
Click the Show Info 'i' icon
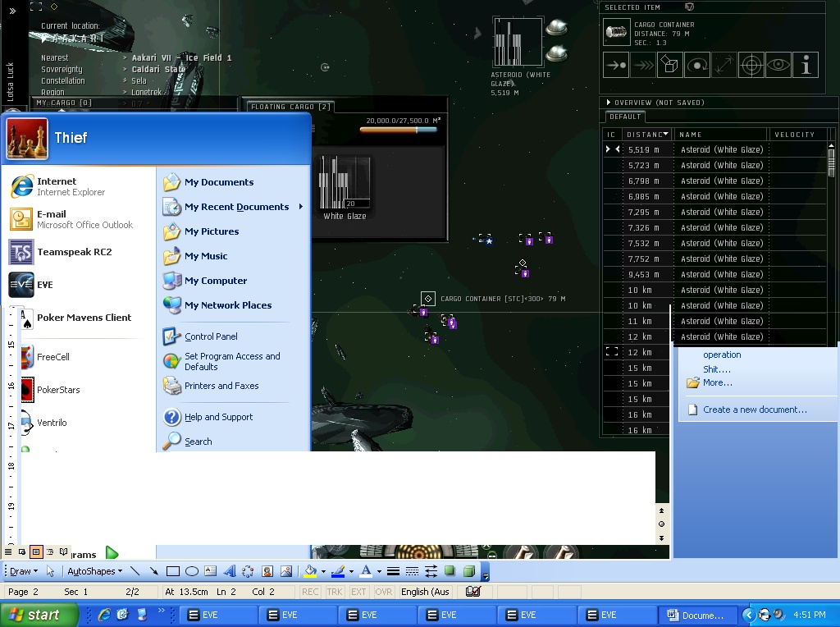point(806,66)
